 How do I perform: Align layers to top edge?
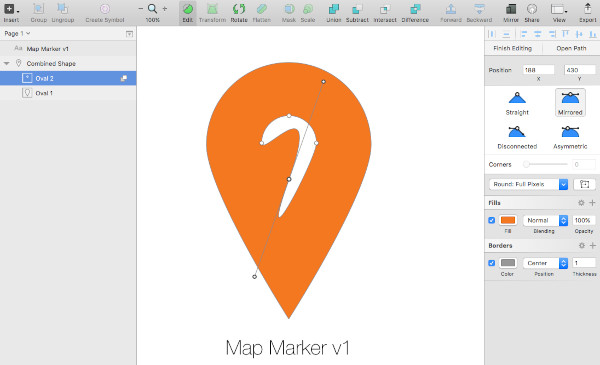point(565,34)
